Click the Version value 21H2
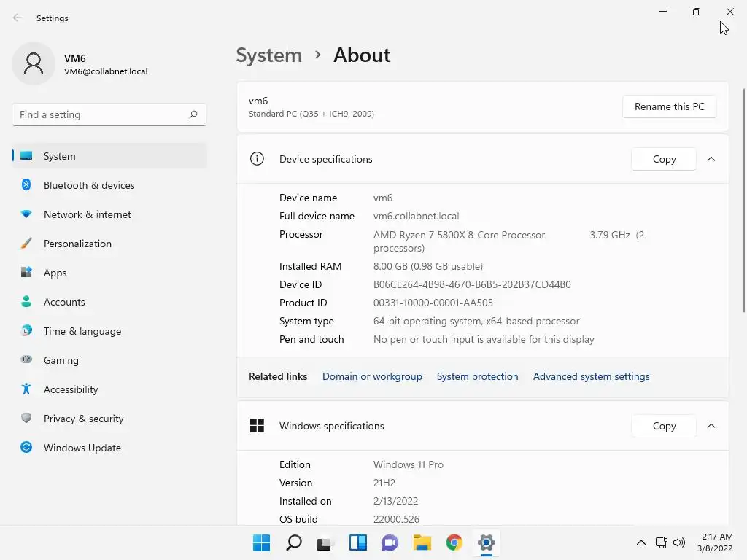Screen dimensions: 747x560 (384, 483)
